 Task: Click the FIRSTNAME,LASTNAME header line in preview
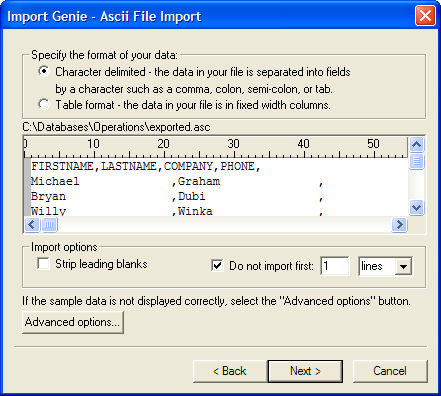(x=145, y=166)
